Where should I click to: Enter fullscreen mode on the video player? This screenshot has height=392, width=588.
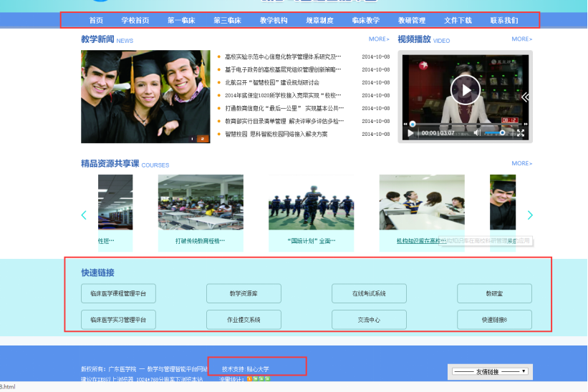pos(521,132)
